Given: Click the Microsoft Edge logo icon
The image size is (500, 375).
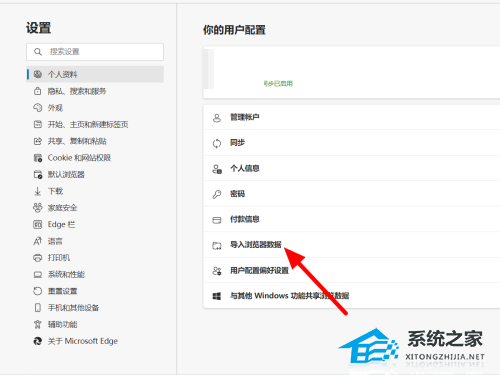Looking at the screenshot, I should point(38,341).
